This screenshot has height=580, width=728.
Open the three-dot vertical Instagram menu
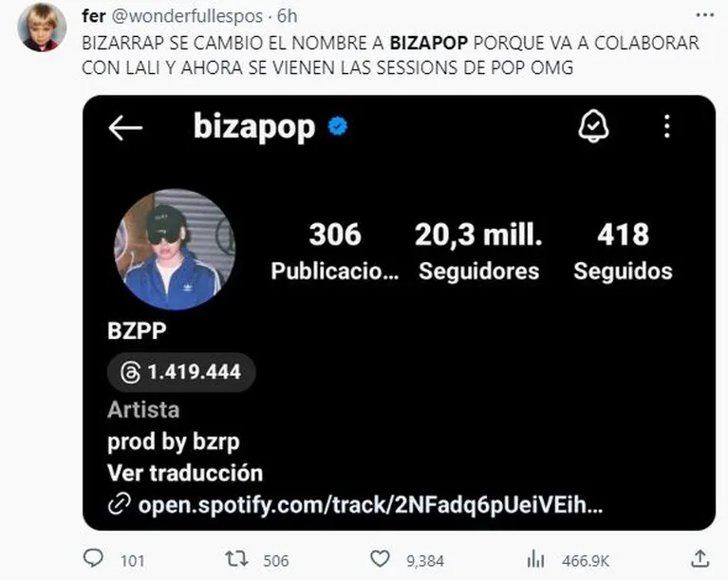pyautogui.click(x=666, y=126)
